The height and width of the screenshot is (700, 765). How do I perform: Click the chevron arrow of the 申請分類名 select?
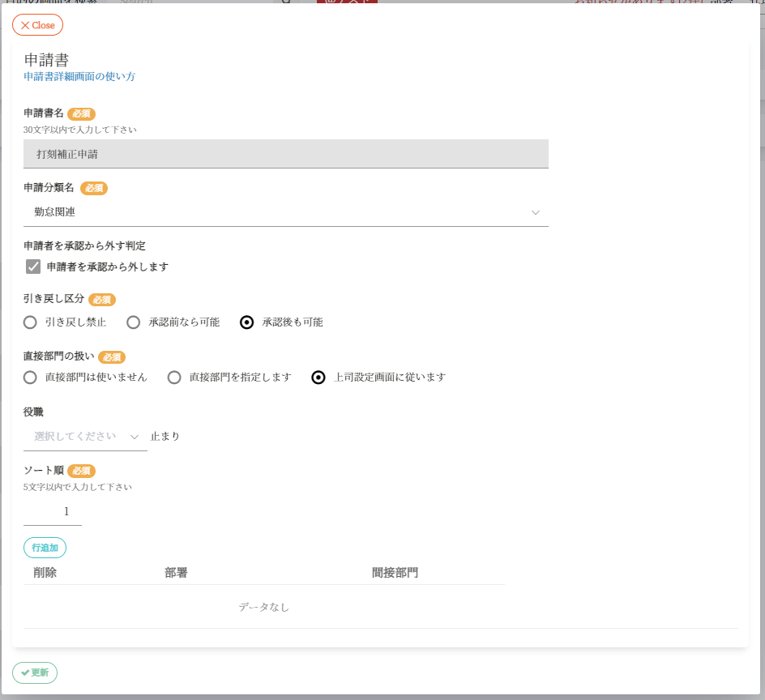[x=535, y=212]
